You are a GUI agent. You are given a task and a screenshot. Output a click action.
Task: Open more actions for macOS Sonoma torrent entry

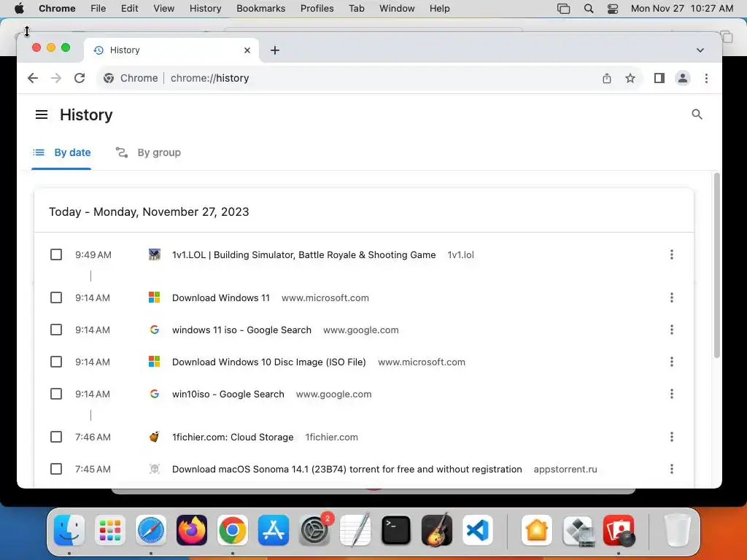[x=671, y=469]
